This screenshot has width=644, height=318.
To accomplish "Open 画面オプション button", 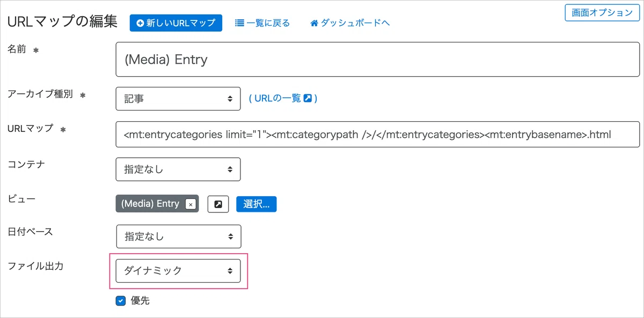I will 602,13.
